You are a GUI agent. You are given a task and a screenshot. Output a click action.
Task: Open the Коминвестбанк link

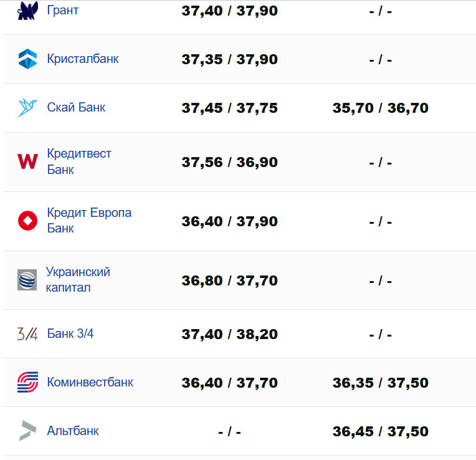[x=90, y=382]
